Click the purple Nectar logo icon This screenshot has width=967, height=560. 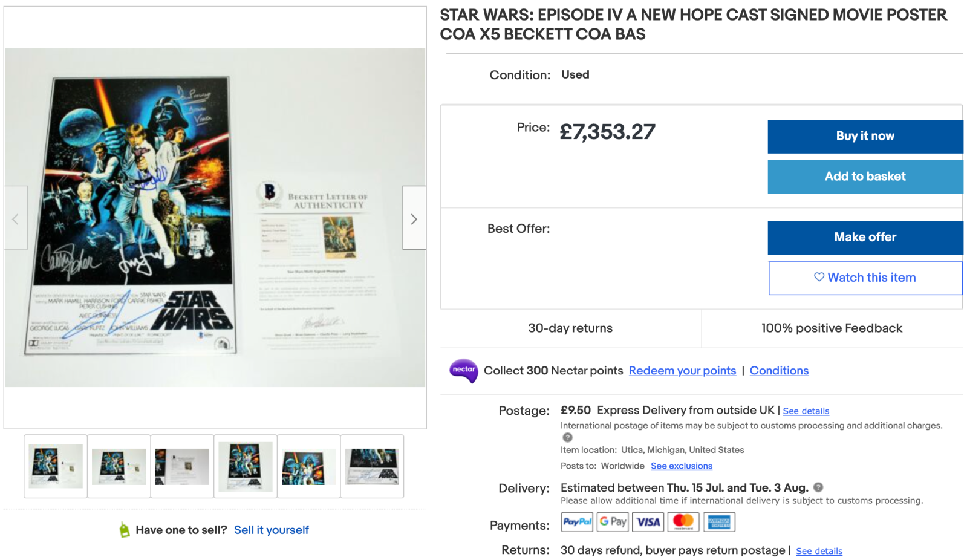464,371
